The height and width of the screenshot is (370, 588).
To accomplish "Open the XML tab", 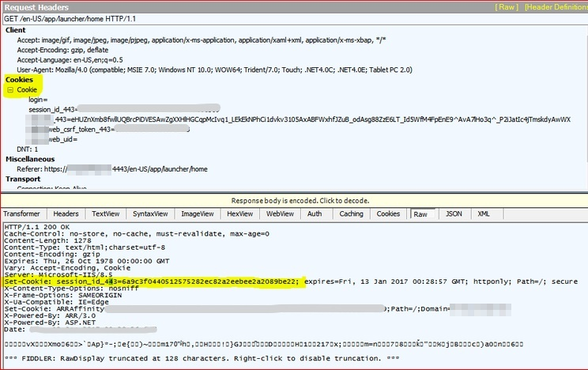I will (484, 214).
